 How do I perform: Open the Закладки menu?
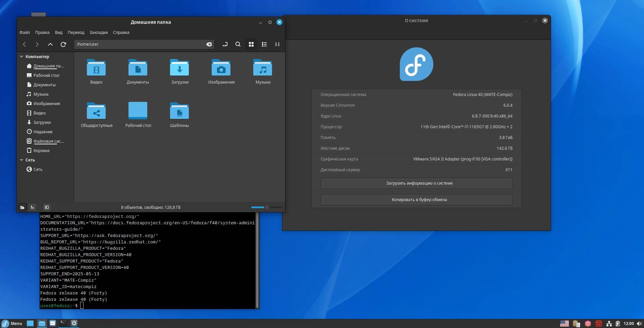coord(99,33)
